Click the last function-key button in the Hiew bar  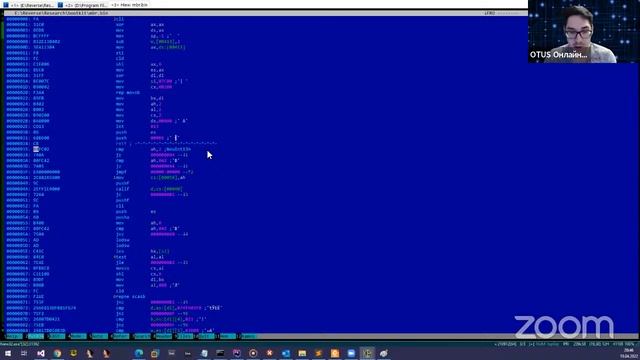[x=248, y=336]
